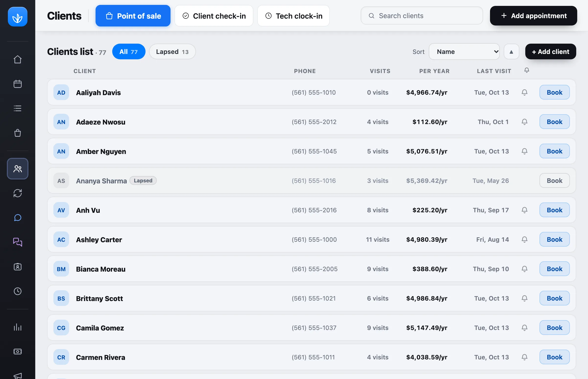Open the ID badge icon in sidebar
588x379 pixels.
[x=17, y=267]
